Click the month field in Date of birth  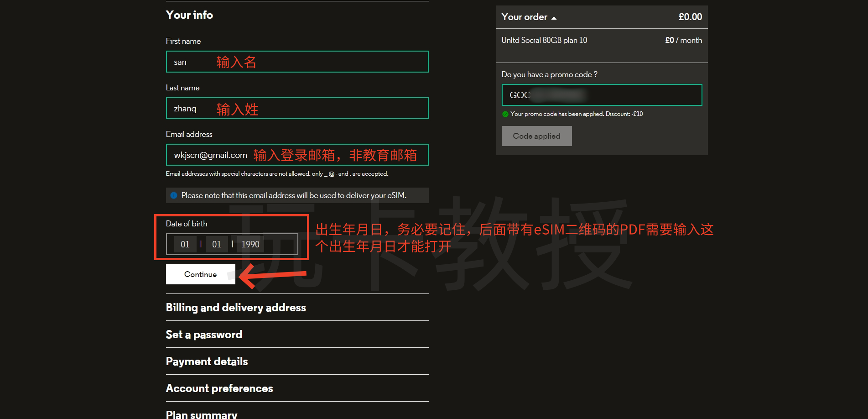(x=217, y=244)
